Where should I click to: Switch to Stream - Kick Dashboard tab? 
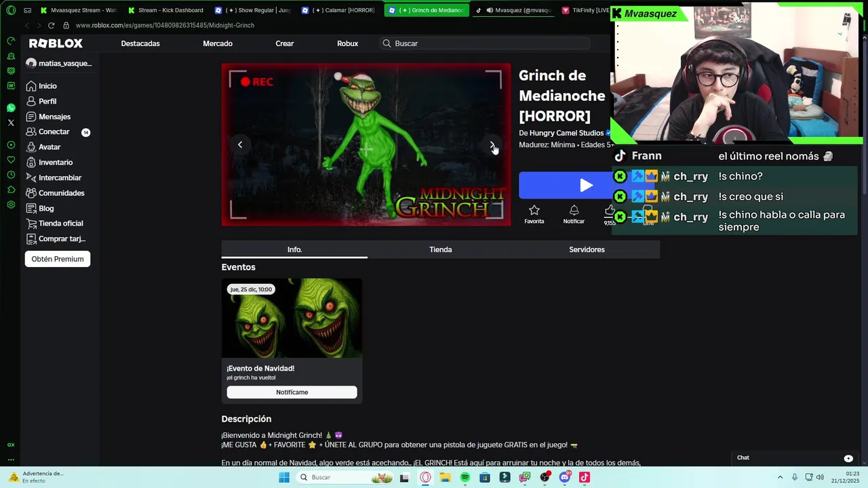pos(165,10)
